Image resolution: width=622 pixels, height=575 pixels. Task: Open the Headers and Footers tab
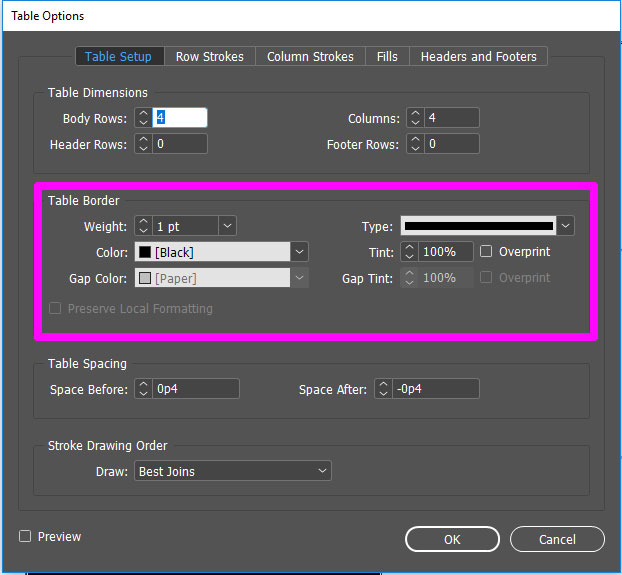tap(478, 57)
